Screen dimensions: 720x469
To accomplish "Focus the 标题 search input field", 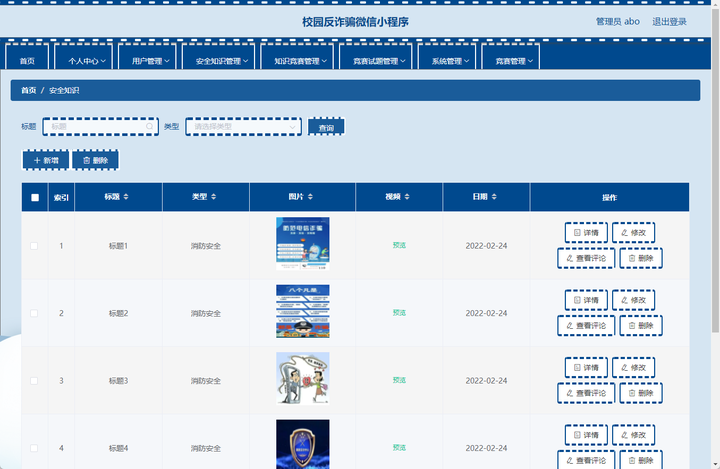I will click(x=101, y=126).
